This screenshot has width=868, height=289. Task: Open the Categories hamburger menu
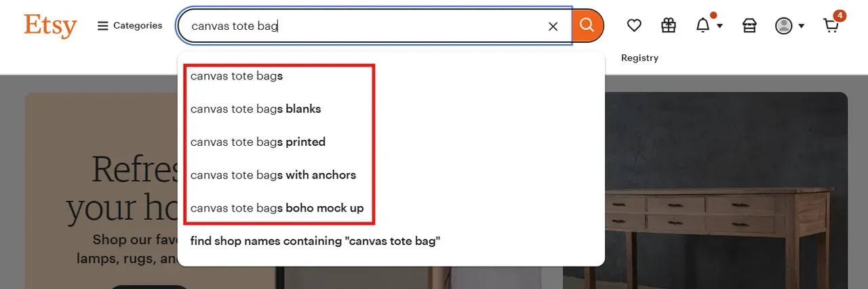click(x=130, y=26)
